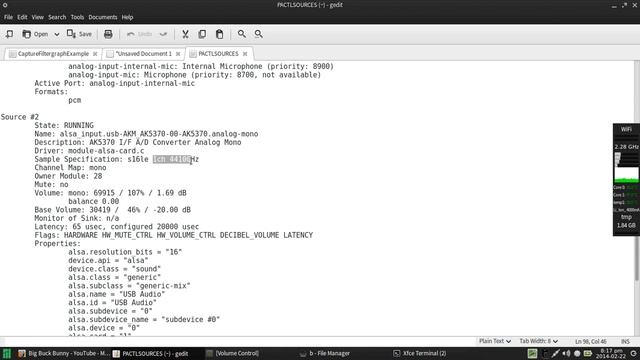Open the View menu
This screenshot has width=640, height=360.
[x=38, y=17]
